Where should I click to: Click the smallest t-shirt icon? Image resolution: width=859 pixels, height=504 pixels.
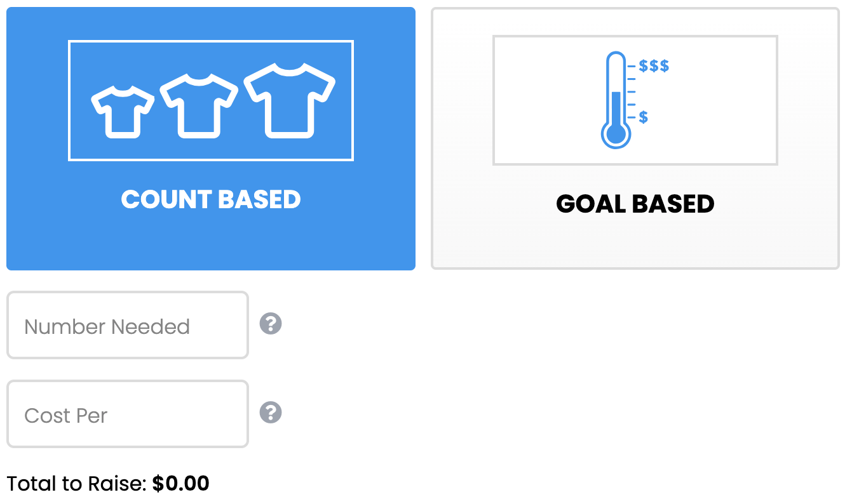tap(123, 112)
